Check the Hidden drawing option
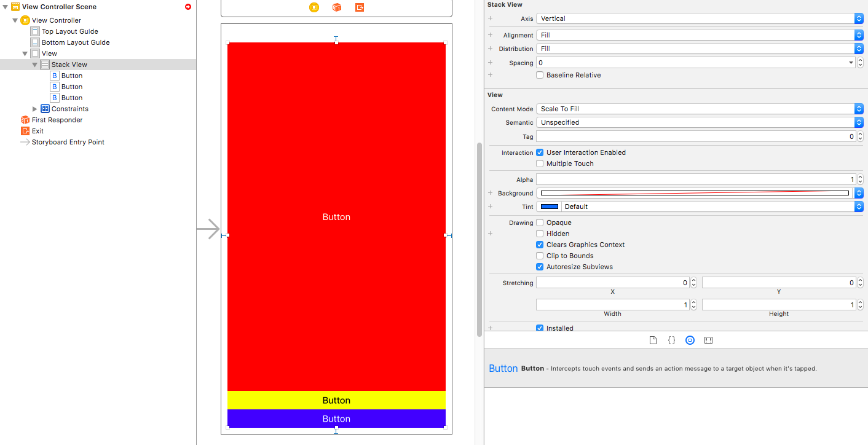This screenshot has width=868, height=445. click(540, 234)
